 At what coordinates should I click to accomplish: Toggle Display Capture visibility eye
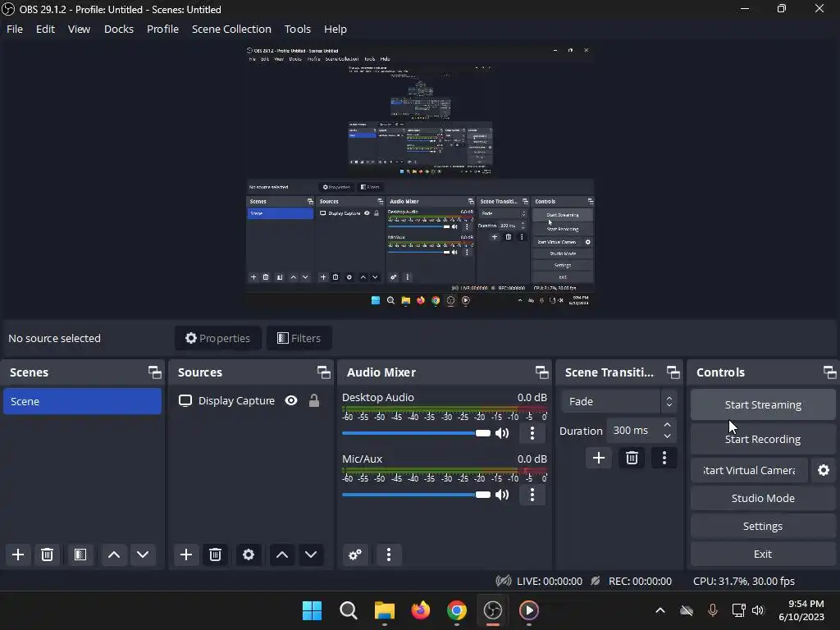coord(291,400)
